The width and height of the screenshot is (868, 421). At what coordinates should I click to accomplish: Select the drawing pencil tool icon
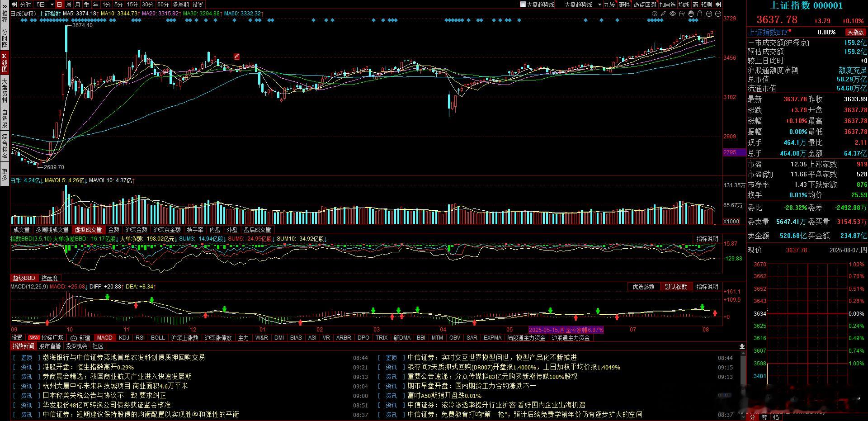pos(663,14)
